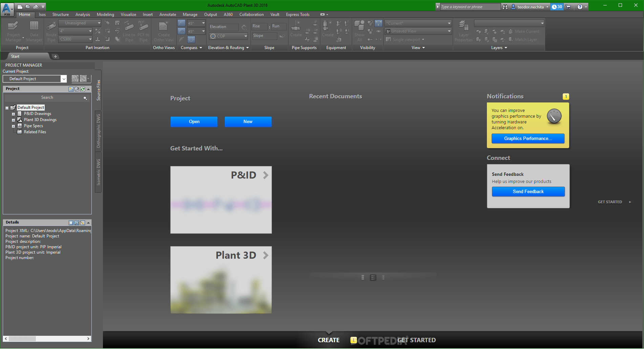Image resolution: width=644 pixels, height=350 pixels.
Task: Click the Copy drawing to project icon
Action: [x=77, y=89]
